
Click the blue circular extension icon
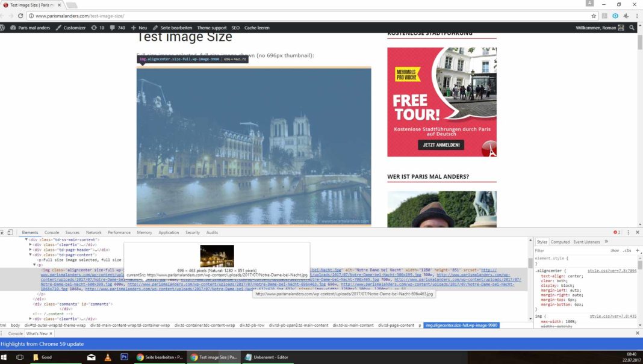click(615, 16)
